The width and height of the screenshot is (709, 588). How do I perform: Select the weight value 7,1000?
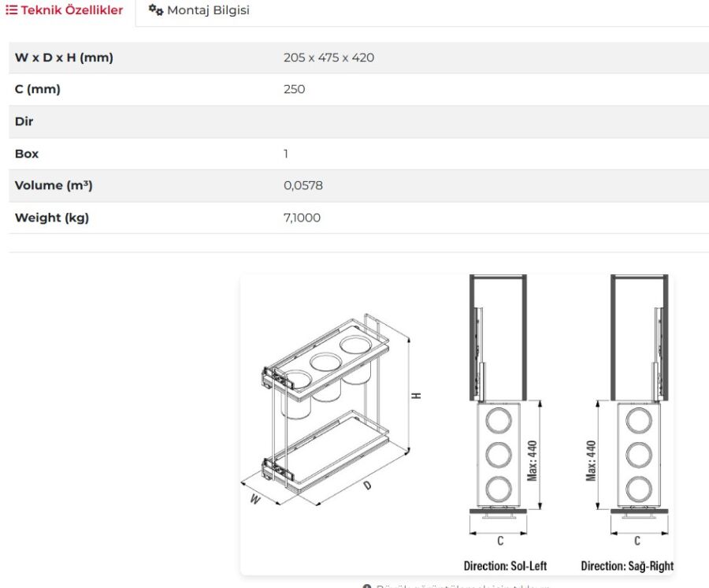coord(302,218)
